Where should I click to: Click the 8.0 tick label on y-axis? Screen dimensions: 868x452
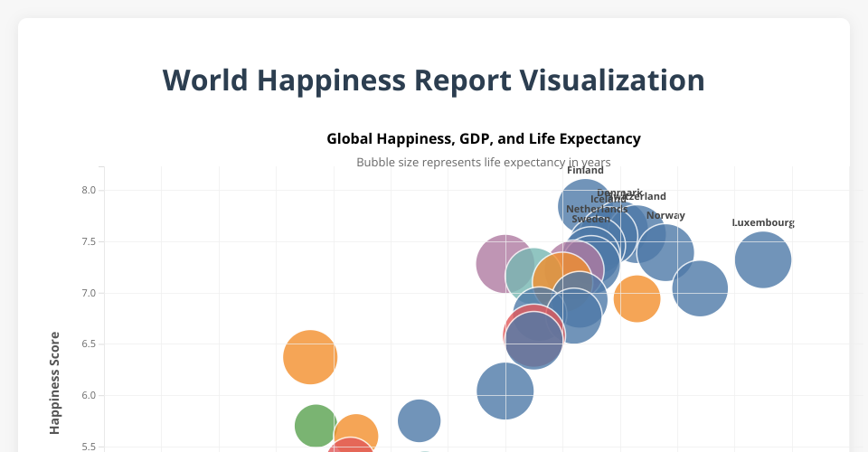(x=88, y=190)
